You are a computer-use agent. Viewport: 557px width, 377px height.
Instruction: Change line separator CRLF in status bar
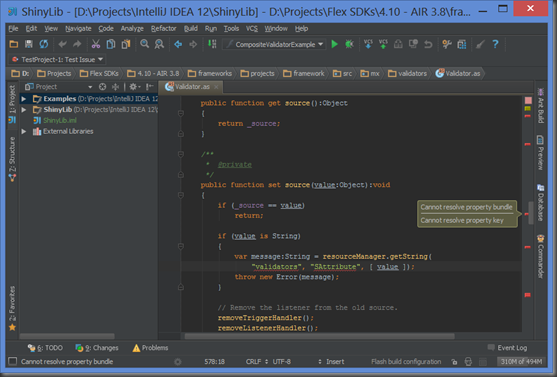click(x=256, y=362)
